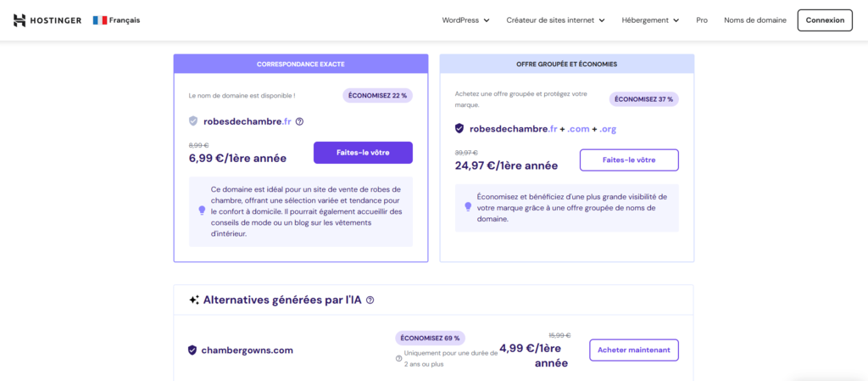
Task: Click the struck-through 8,99 € price
Action: [x=200, y=145]
